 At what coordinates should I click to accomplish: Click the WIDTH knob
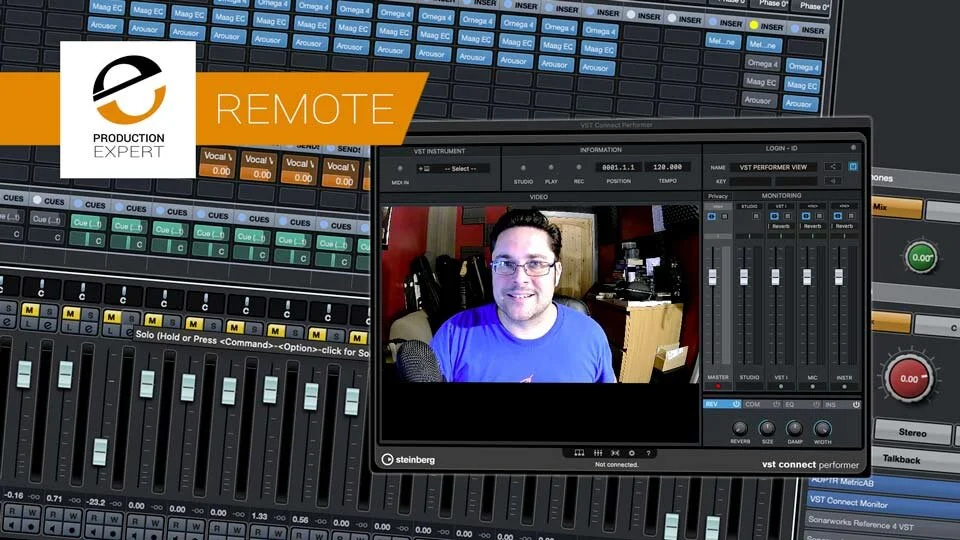pos(822,428)
